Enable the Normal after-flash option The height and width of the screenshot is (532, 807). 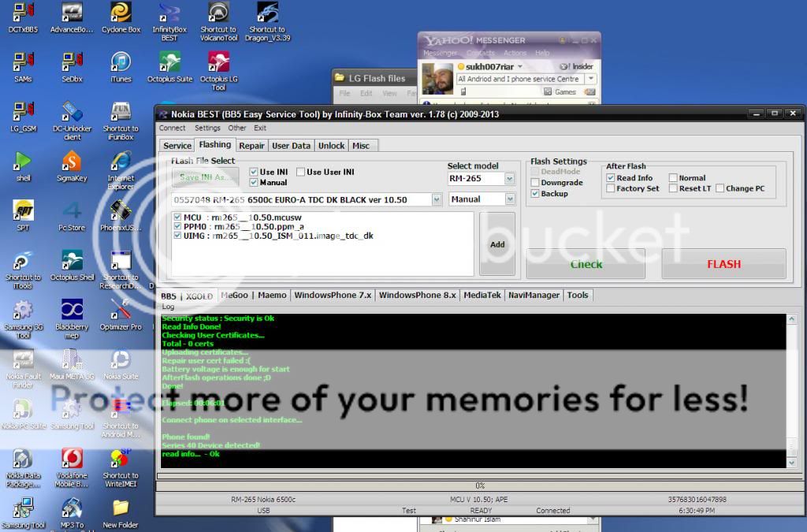click(x=673, y=177)
